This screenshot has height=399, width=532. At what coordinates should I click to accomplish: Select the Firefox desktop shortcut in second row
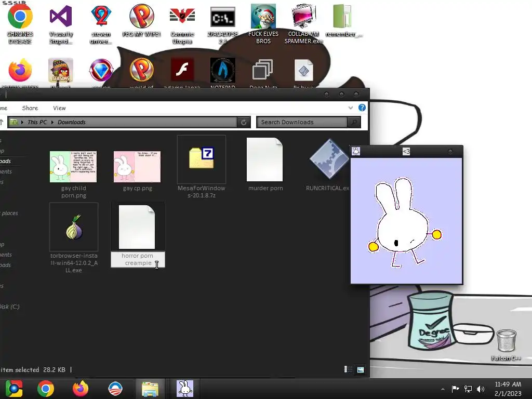click(20, 70)
